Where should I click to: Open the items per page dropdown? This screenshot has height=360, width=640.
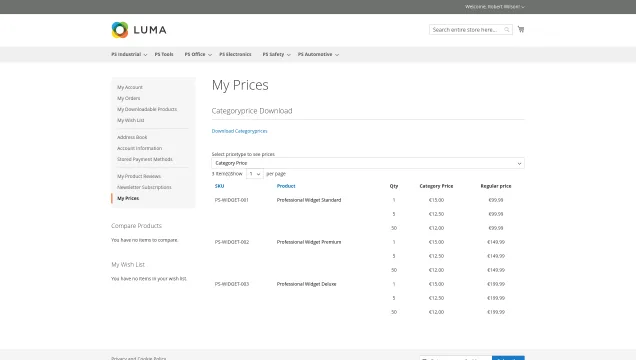[x=254, y=174]
